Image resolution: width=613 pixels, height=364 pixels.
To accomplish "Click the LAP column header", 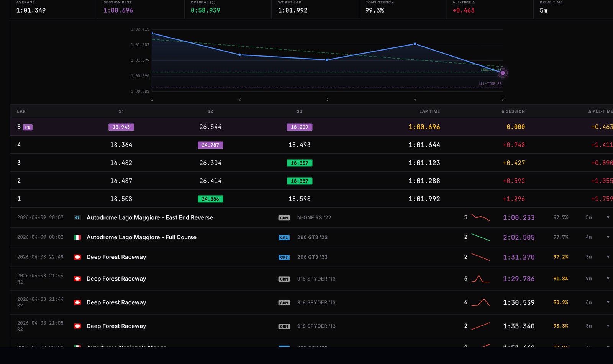I will point(21,111).
